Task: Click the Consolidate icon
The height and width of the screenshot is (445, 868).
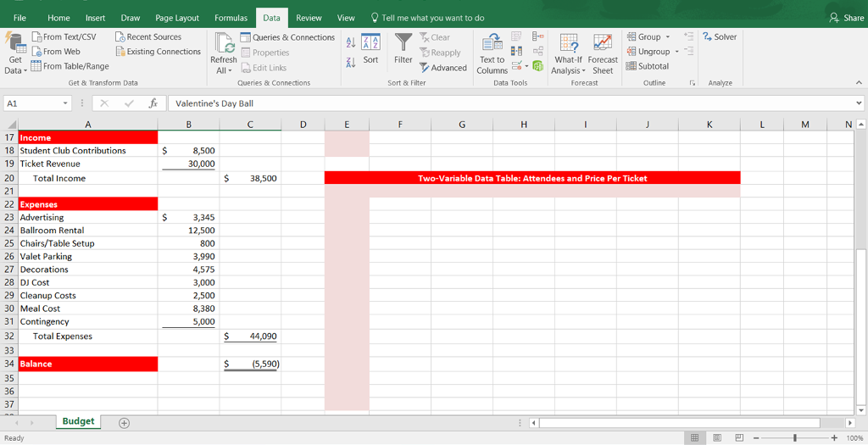Action: 538,36
